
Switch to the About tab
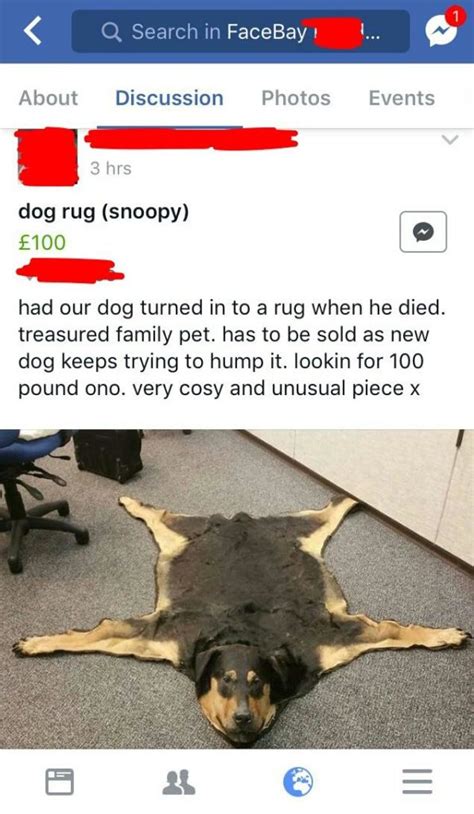(48, 98)
